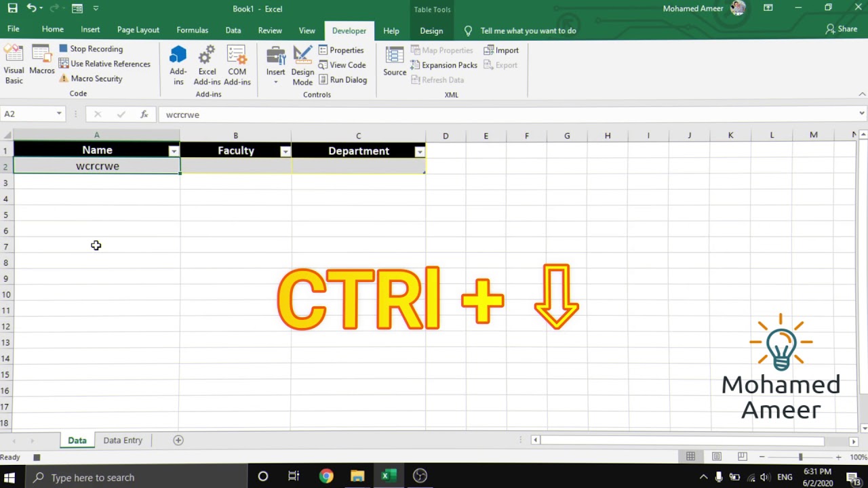
Task: Open the File menu
Action: point(13,30)
